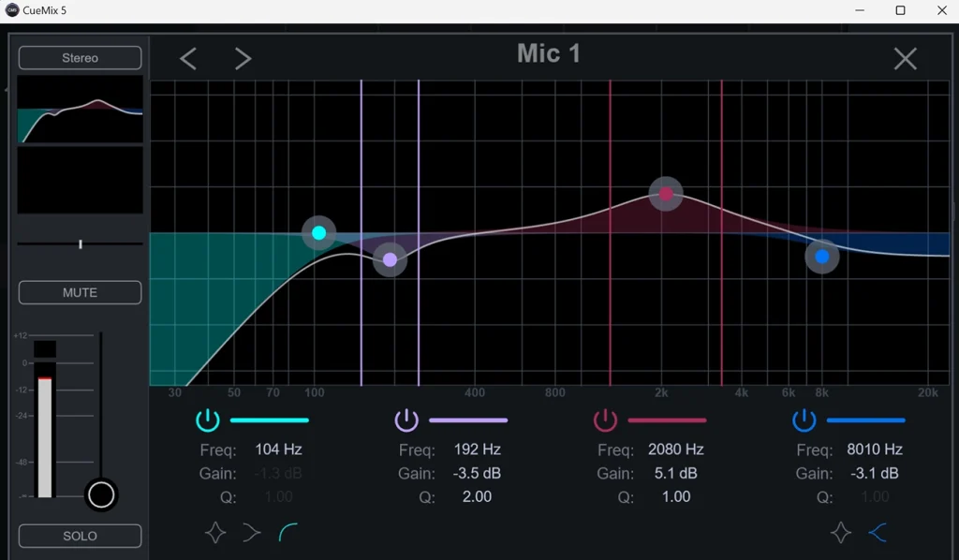Go to the next channel with right arrow
959x560 pixels.
tap(243, 59)
